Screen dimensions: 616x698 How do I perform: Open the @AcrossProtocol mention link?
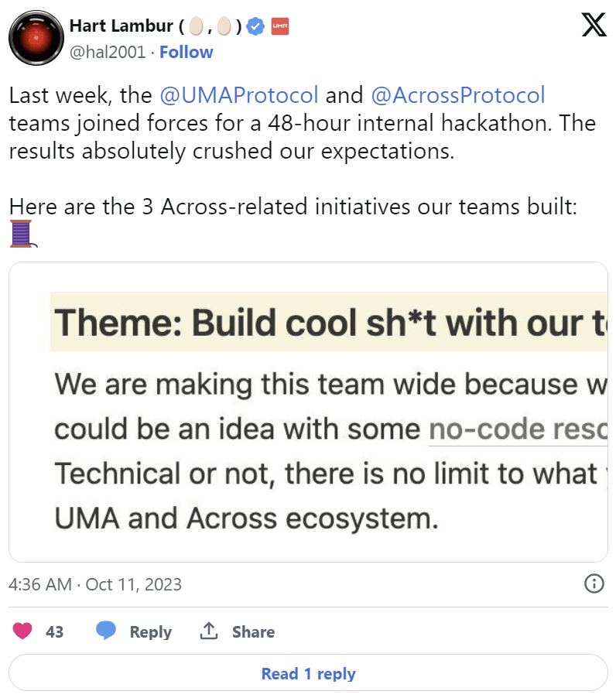coord(458,96)
